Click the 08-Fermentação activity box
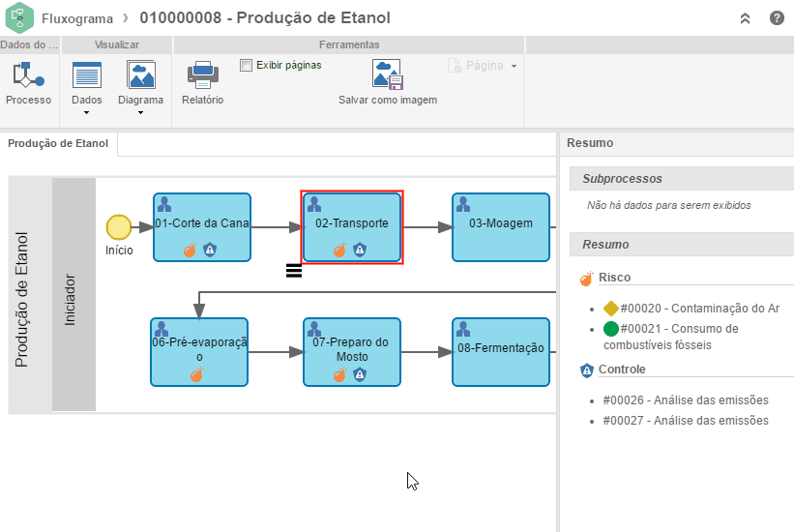794x532 pixels. coord(501,351)
